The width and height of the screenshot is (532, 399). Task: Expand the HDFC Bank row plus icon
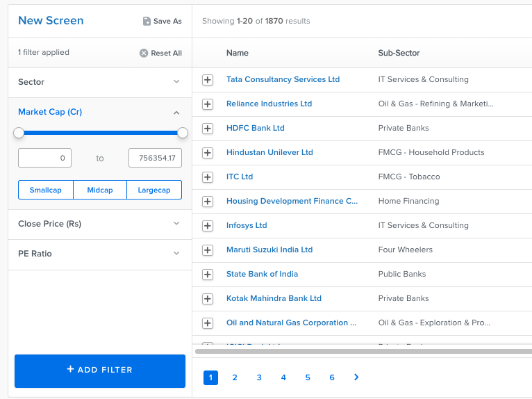[208, 129]
